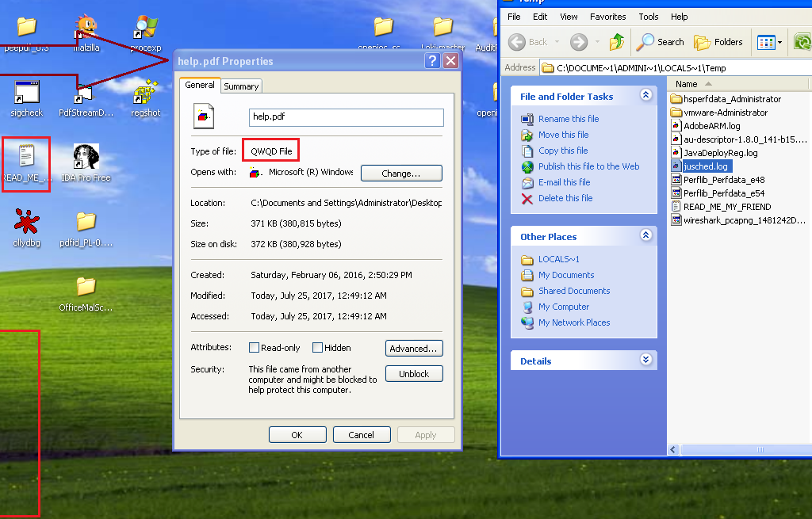Select vmware-Administrator folder in file list

pos(718,113)
